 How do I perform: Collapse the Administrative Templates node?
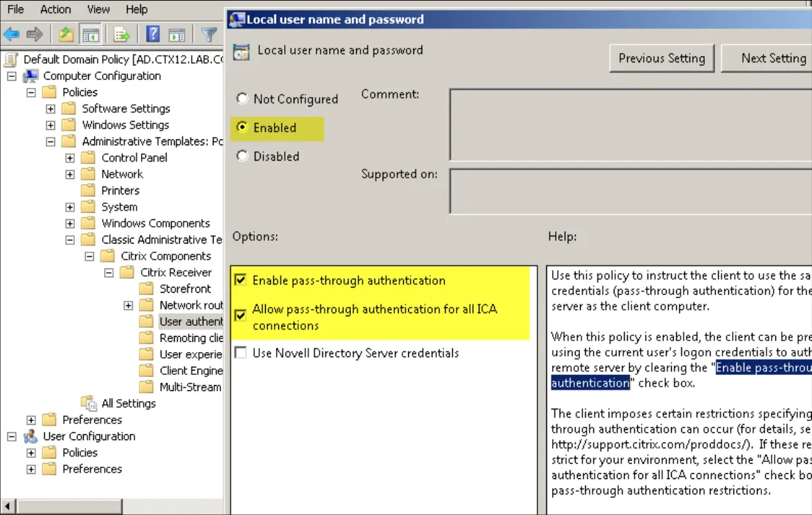point(50,142)
